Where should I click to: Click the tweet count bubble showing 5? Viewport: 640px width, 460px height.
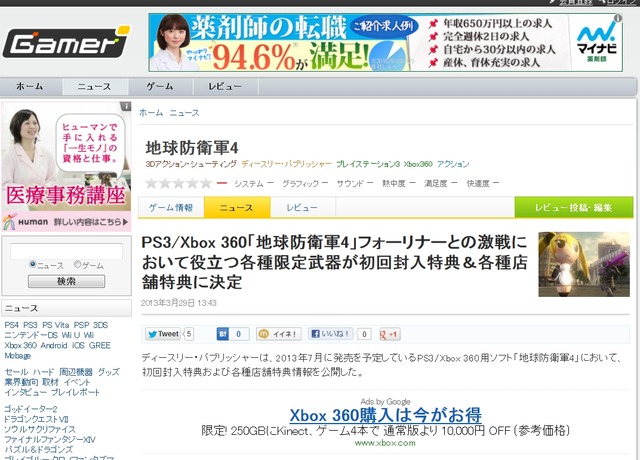click(189, 334)
